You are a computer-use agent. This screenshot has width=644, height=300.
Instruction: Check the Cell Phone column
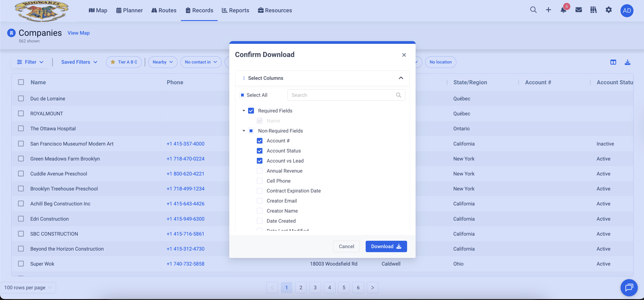260,181
